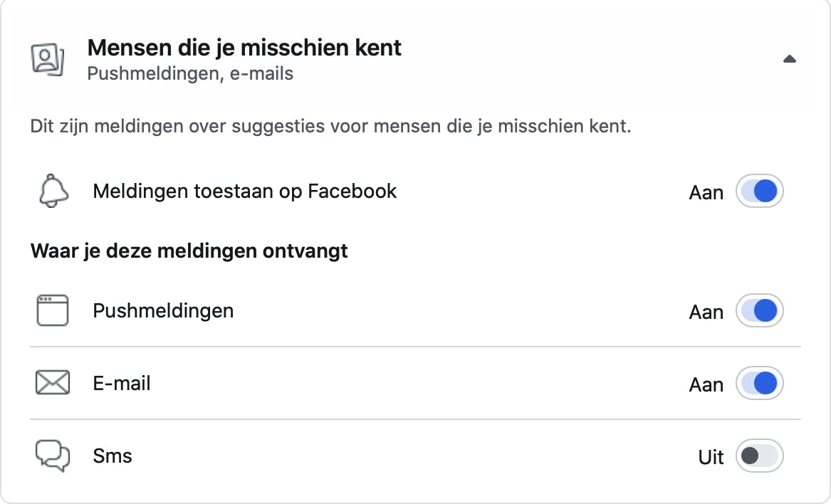Collapse the Mensen die je misschien kent section
The height and width of the screenshot is (504, 831).
click(790, 59)
